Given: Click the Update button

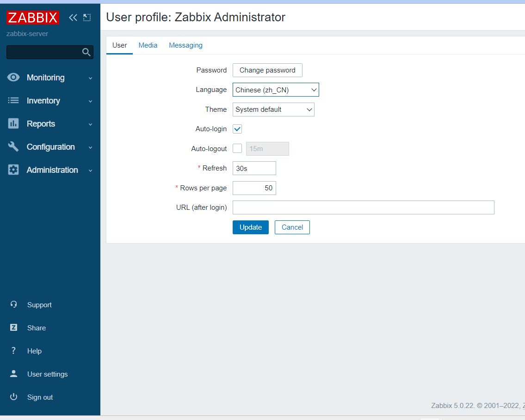Looking at the screenshot, I should [x=251, y=227].
